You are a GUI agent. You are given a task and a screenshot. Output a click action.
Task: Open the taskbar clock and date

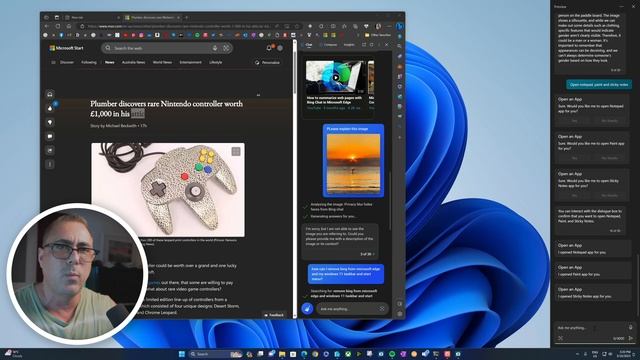[624, 354]
